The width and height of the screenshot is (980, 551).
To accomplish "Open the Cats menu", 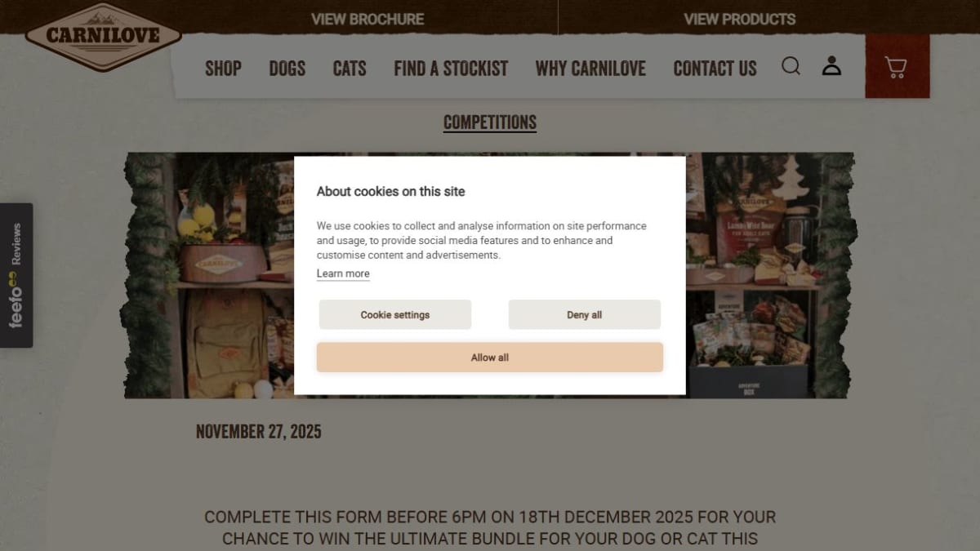I will 350,69.
